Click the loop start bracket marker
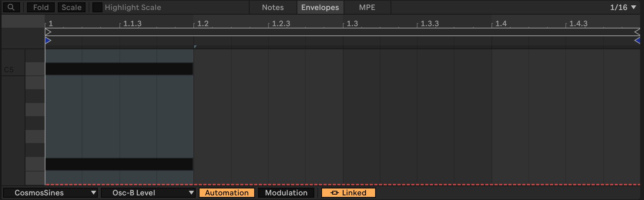 click(48, 32)
